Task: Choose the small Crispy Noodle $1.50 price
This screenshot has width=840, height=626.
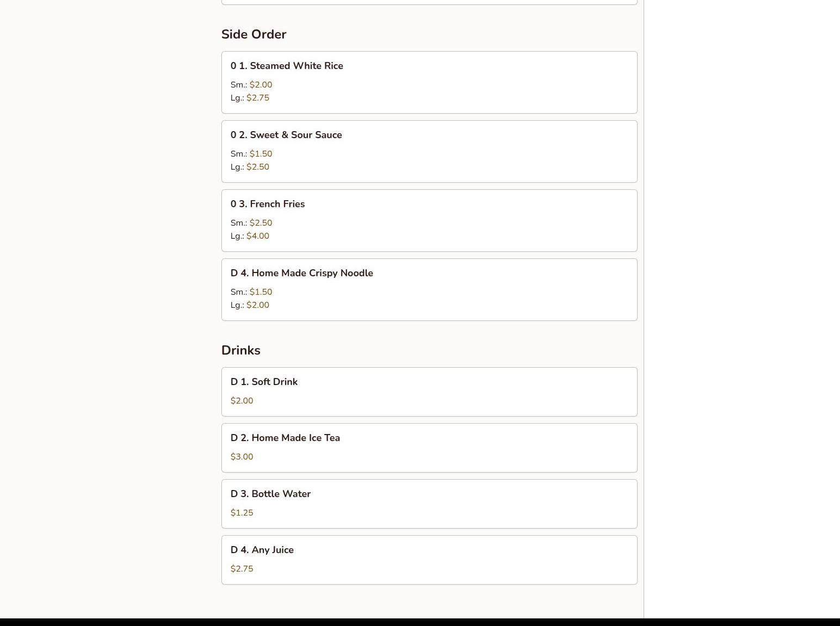Action: (261, 292)
